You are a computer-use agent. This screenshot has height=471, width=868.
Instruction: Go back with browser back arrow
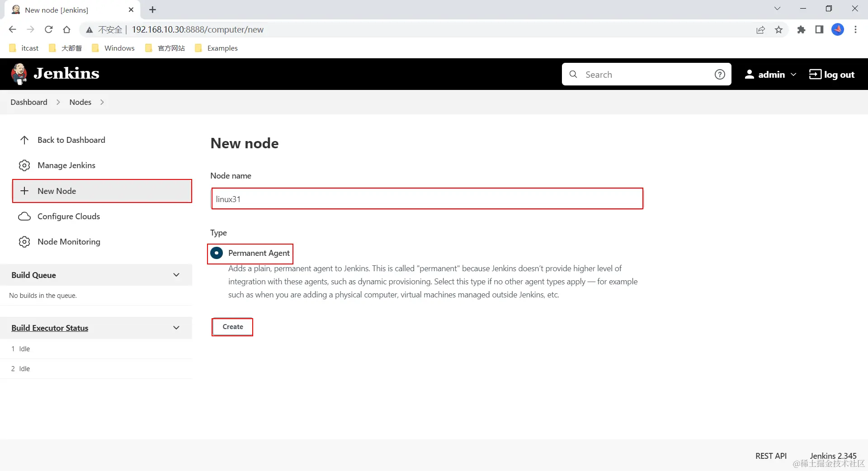tap(12, 29)
